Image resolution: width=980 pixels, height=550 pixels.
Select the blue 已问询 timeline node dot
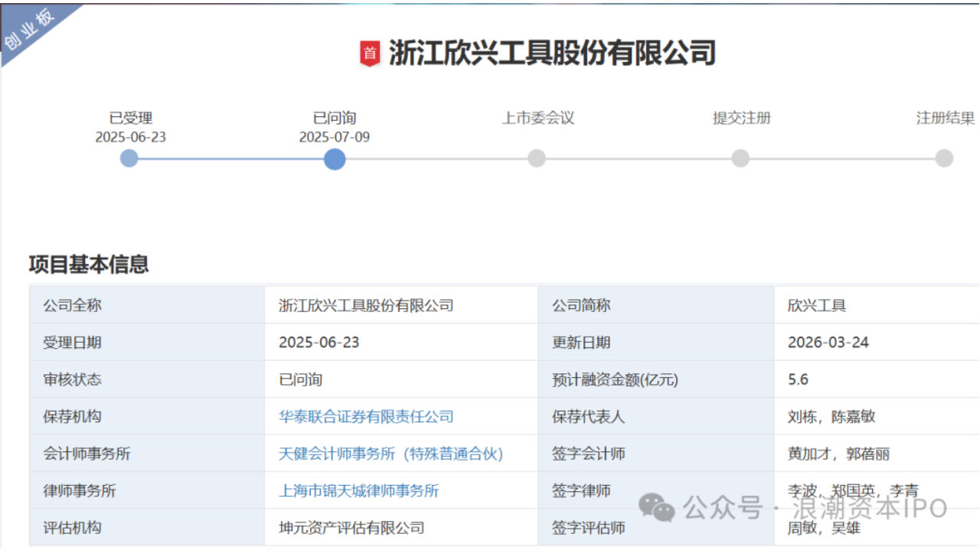[335, 159]
